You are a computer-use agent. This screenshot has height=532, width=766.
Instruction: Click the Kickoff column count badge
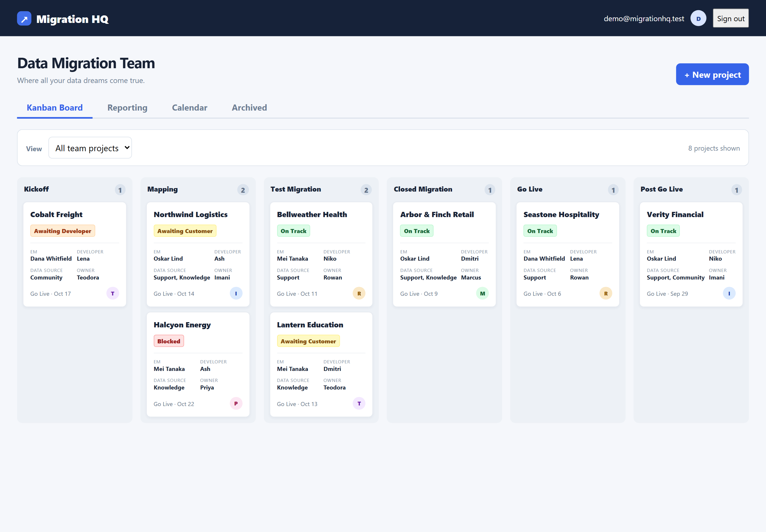tap(120, 190)
